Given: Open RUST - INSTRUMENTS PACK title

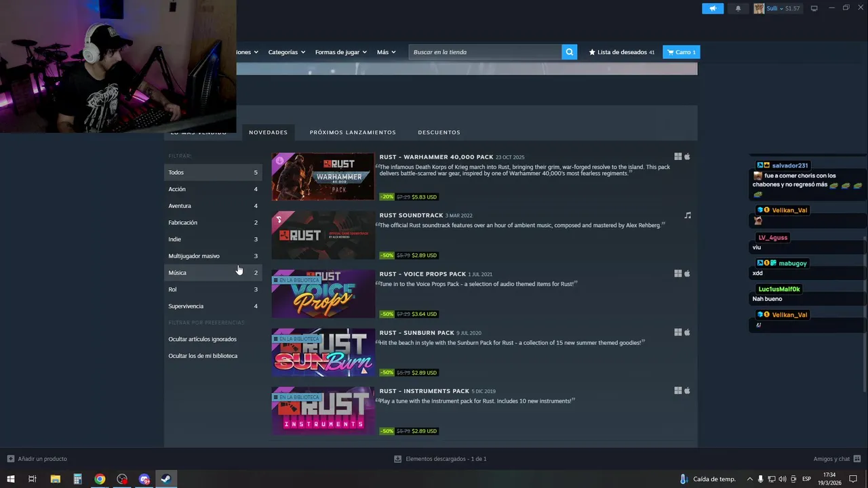Looking at the screenshot, I should coord(424,391).
